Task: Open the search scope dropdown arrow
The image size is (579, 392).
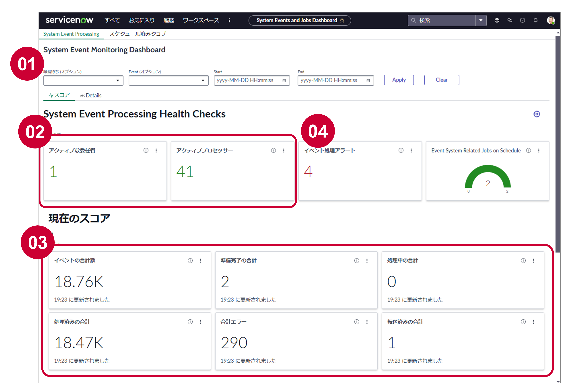Action: tap(481, 20)
